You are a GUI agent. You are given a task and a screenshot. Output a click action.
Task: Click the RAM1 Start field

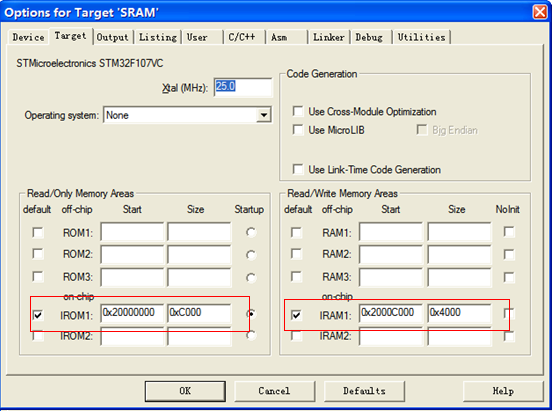coord(391,231)
